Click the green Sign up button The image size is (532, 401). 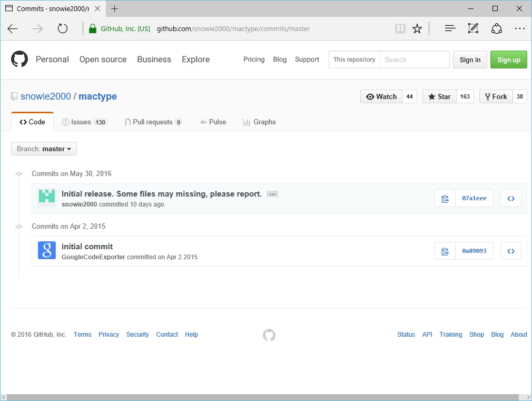pos(508,60)
